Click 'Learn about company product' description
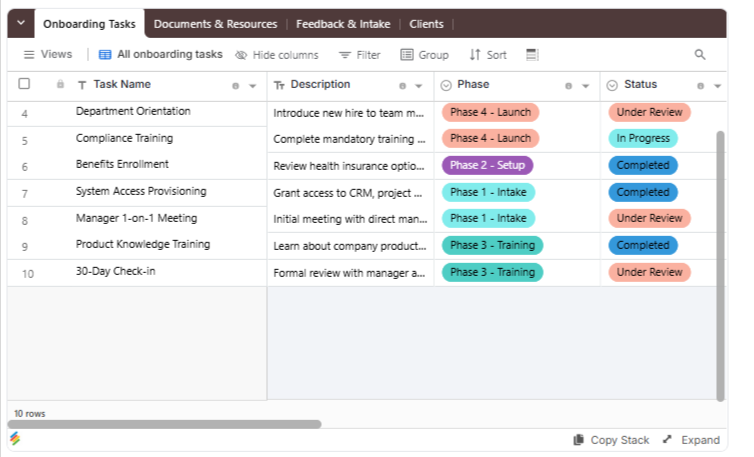This screenshot has height=457, width=754. pyautogui.click(x=350, y=246)
